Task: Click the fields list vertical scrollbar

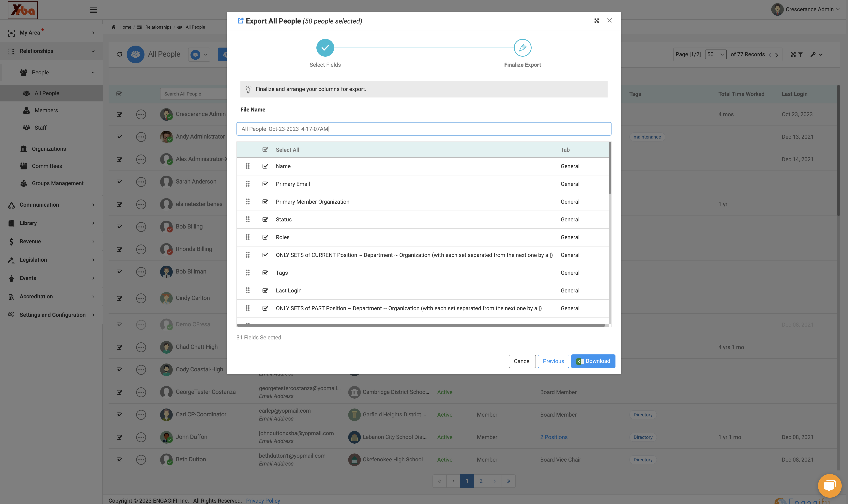Action: (610, 168)
